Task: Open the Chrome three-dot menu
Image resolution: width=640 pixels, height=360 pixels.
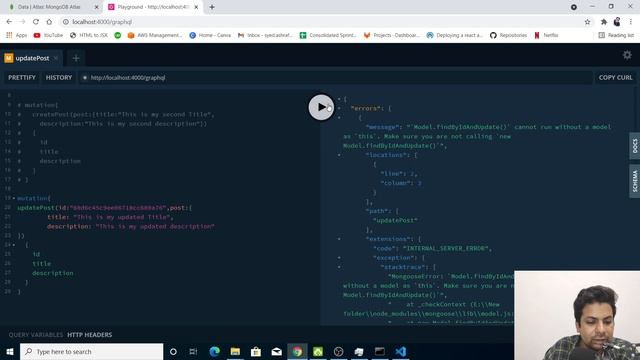Action: point(631,22)
